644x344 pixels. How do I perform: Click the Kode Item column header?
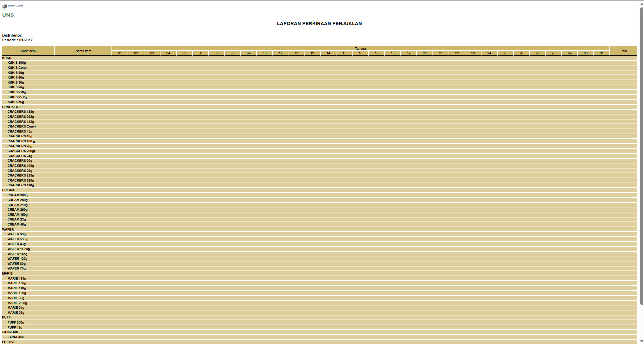tap(28, 51)
